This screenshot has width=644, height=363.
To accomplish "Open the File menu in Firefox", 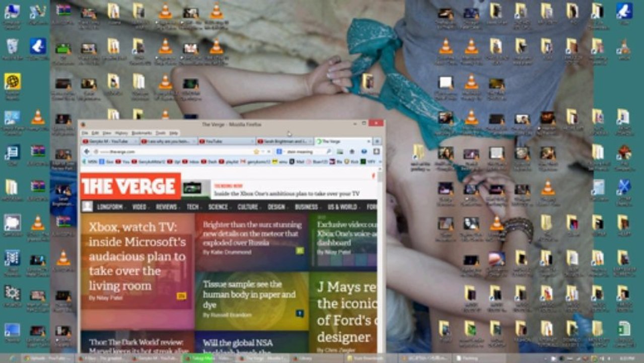I will coord(85,133).
